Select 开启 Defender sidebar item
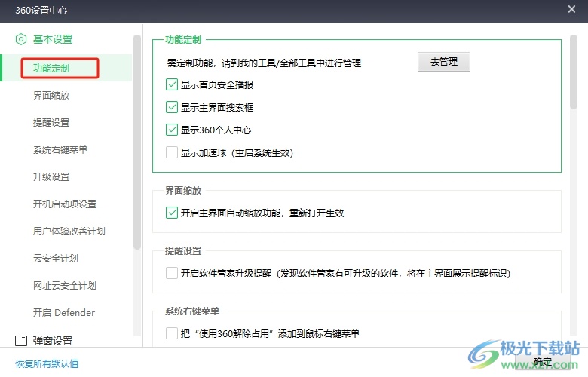Image resolution: width=588 pixels, height=377 pixels. [x=64, y=312]
